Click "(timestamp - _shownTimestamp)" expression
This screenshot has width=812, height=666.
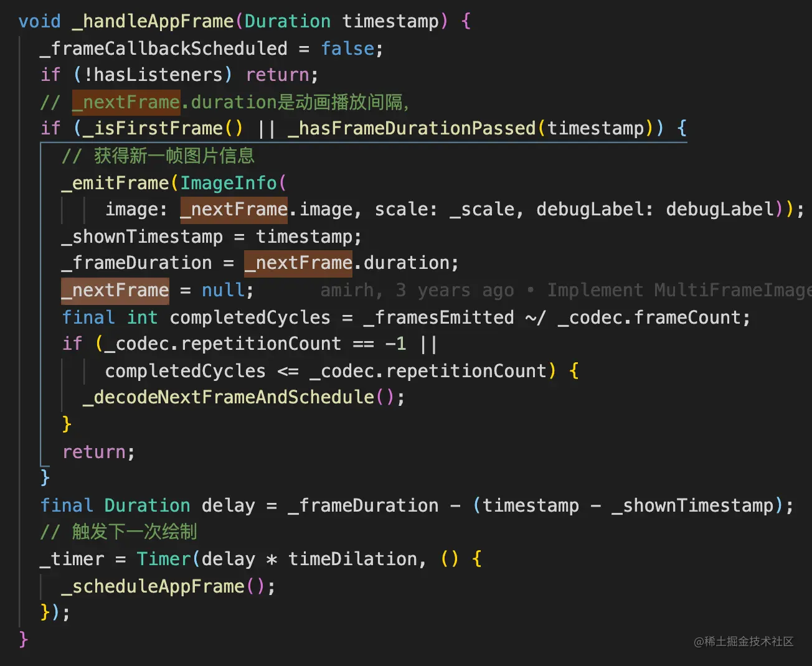click(x=628, y=506)
